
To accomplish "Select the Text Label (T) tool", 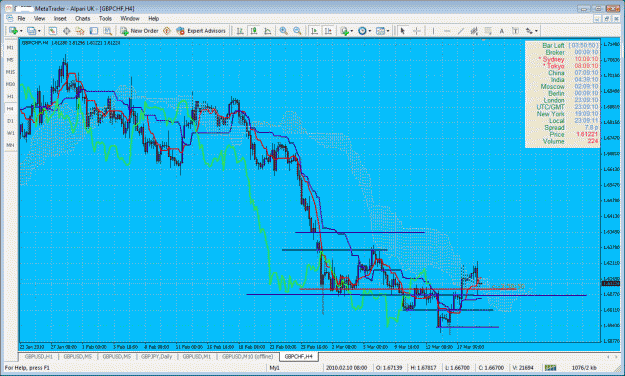I will pyautogui.click(x=515, y=31).
